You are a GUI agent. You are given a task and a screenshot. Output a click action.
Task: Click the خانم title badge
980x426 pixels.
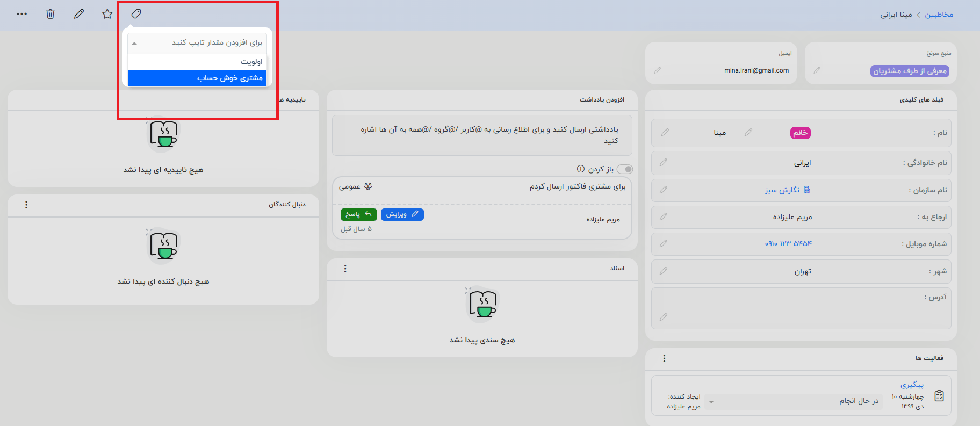[x=801, y=133]
